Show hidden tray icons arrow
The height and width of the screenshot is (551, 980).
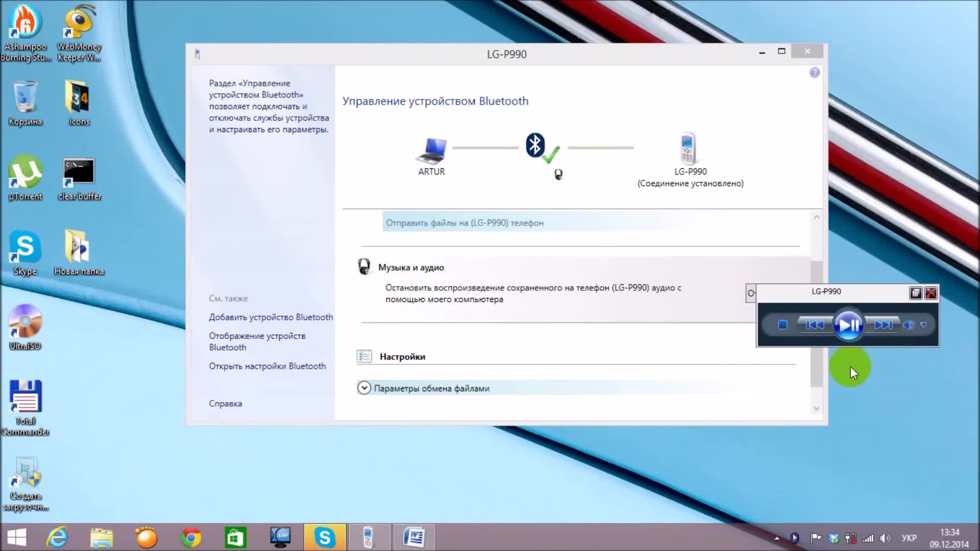[x=777, y=538]
